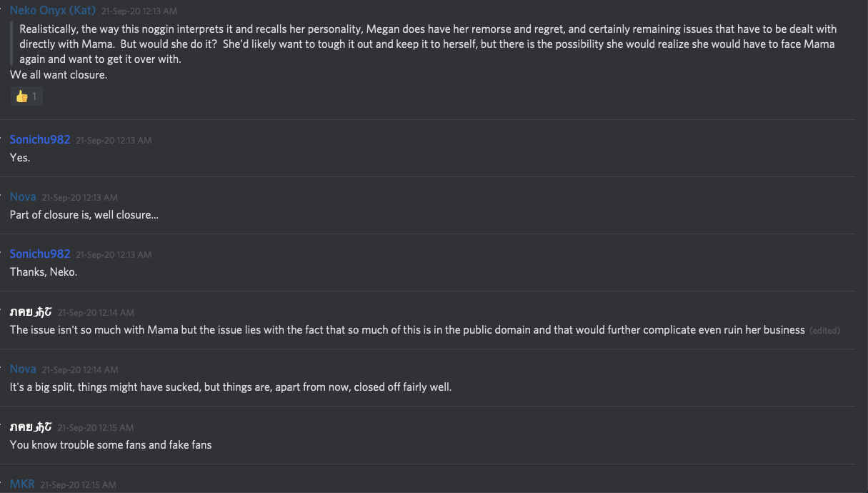Select the message about Mama and public domain
Viewport: 868px width, 493px height.
(x=407, y=330)
